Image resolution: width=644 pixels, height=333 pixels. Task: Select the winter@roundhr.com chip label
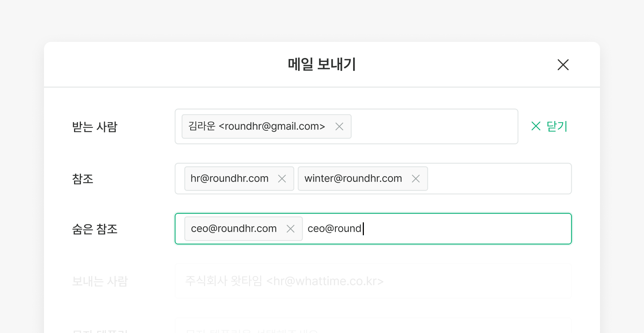pyautogui.click(x=353, y=179)
